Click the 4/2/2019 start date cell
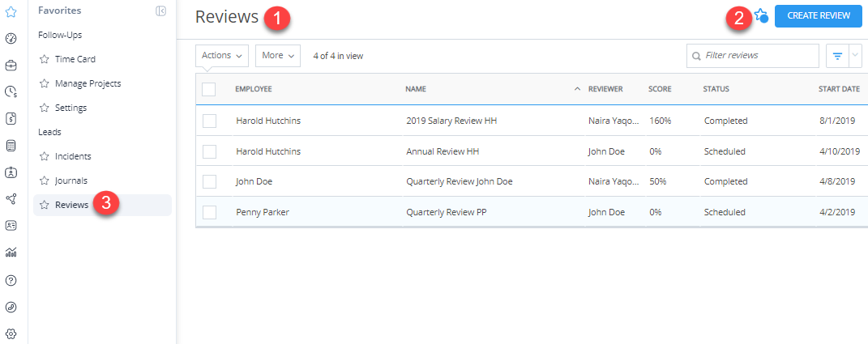 click(837, 212)
